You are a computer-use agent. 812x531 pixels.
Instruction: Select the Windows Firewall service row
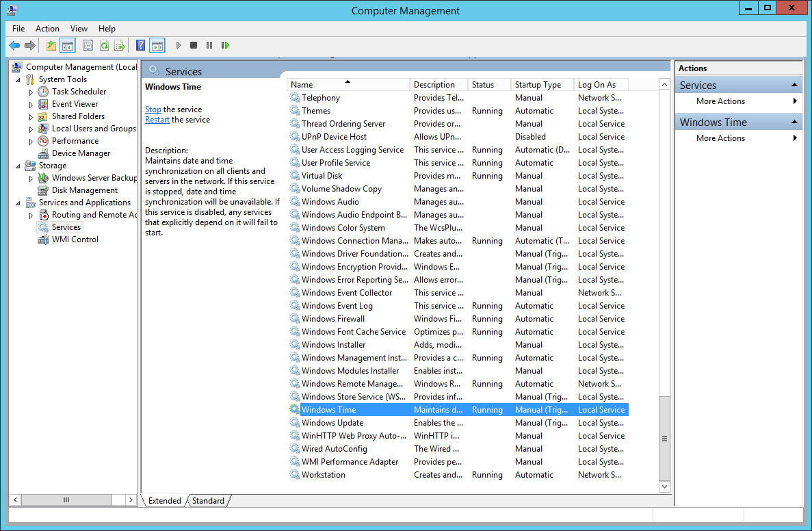tap(458, 319)
